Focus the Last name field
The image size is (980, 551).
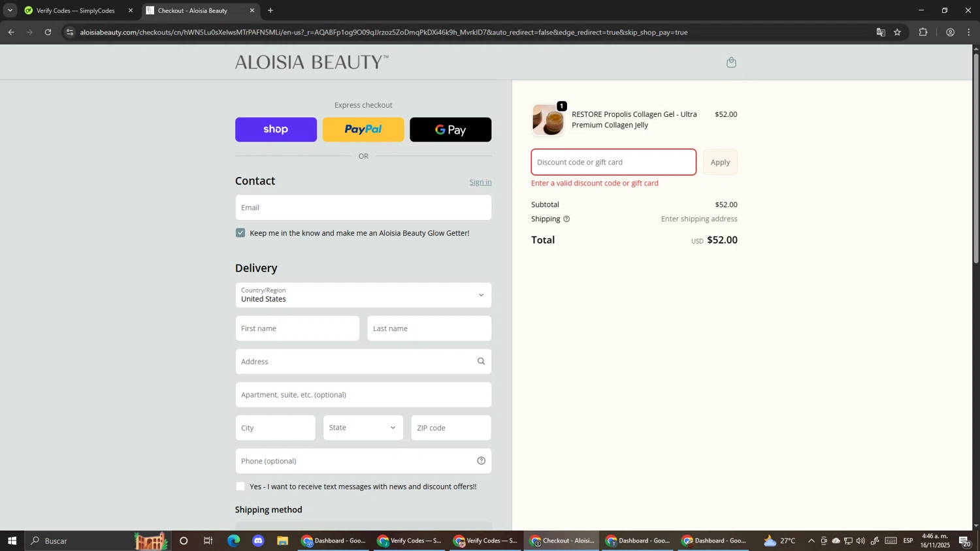coord(429,328)
